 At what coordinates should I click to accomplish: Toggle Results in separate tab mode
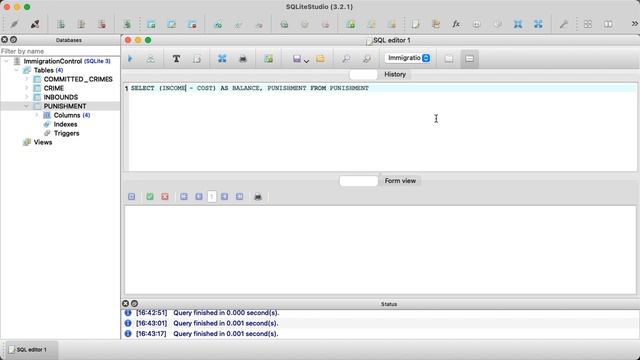tap(449, 58)
